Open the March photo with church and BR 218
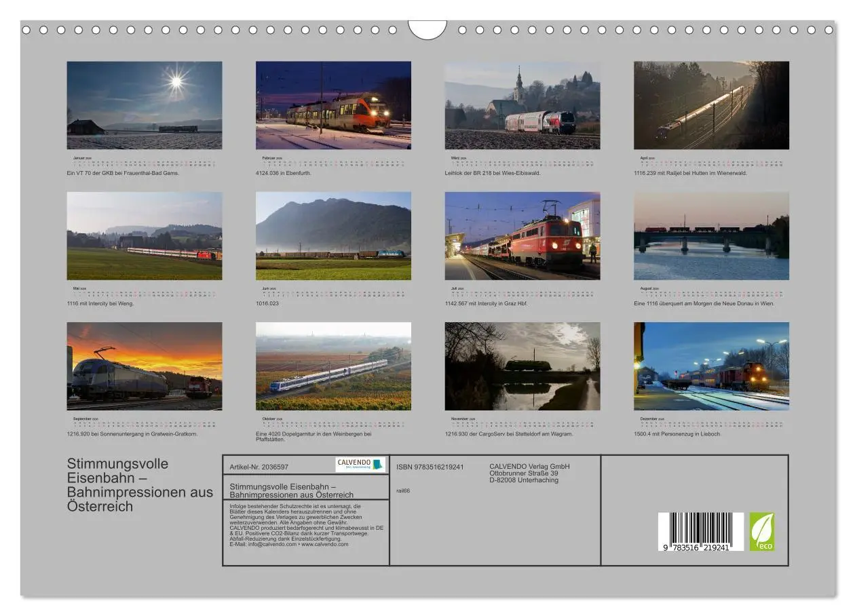Screen dimensions: 855x616 point(522,105)
